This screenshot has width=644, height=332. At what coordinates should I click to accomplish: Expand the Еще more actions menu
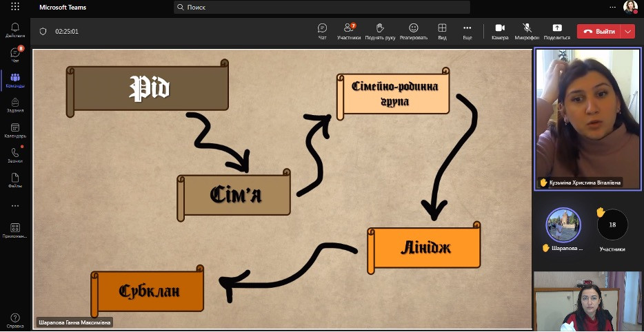point(467,31)
